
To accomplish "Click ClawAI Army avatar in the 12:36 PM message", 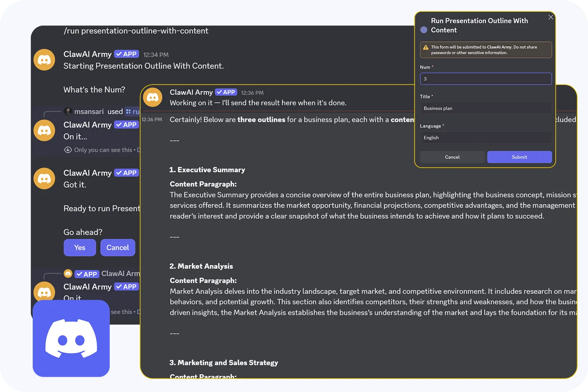I will pyautogui.click(x=153, y=97).
